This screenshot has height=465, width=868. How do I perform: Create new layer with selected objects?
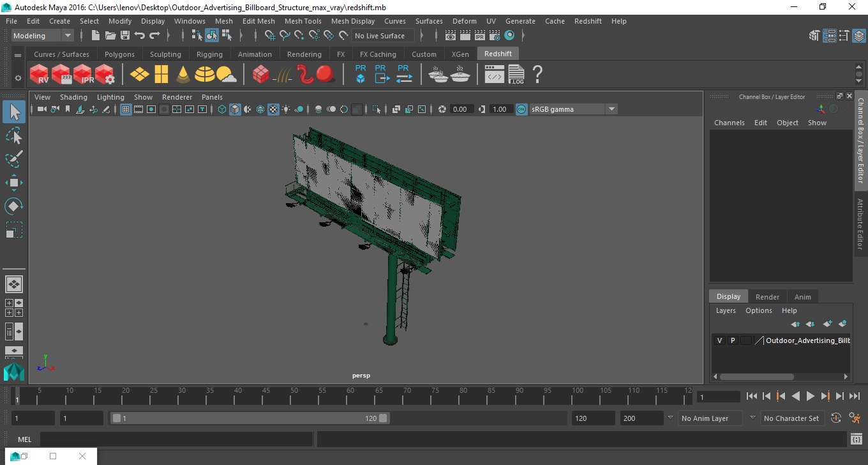pyautogui.click(x=842, y=324)
